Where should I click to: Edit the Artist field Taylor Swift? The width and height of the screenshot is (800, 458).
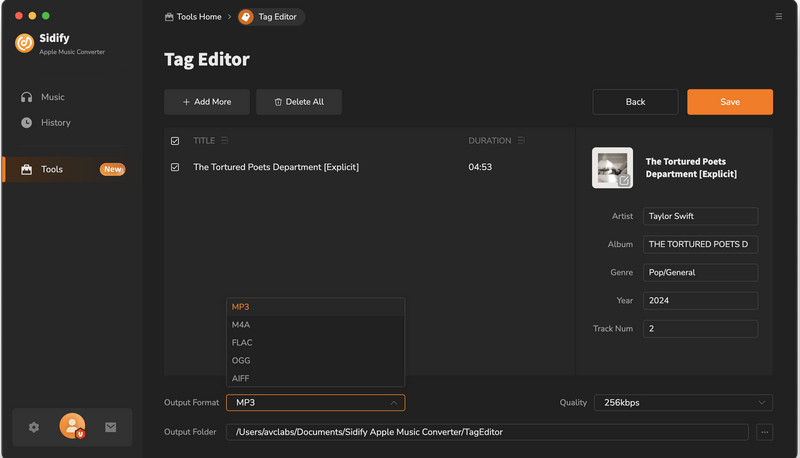[700, 216]
